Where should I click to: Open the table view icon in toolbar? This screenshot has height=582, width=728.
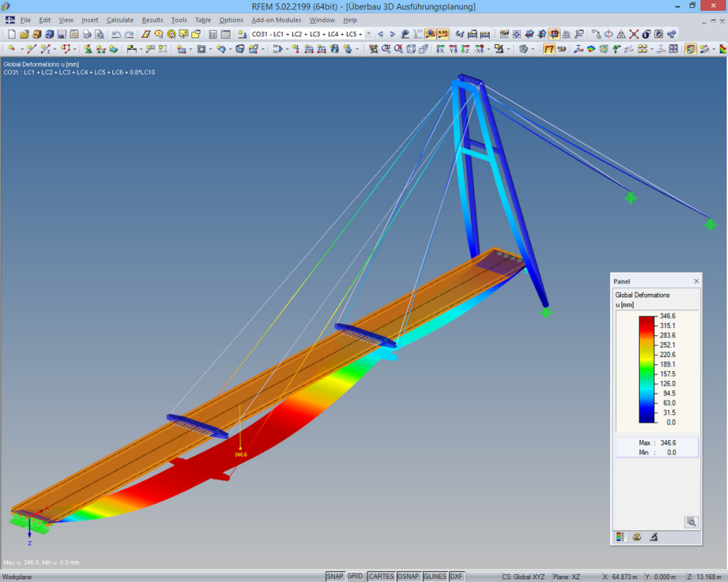pos(226,34)
